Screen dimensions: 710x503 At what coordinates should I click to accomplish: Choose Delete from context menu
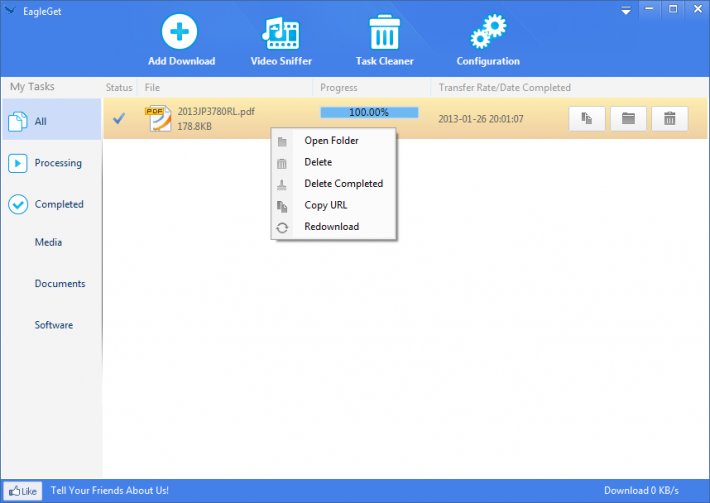click(x=334, y=162)
